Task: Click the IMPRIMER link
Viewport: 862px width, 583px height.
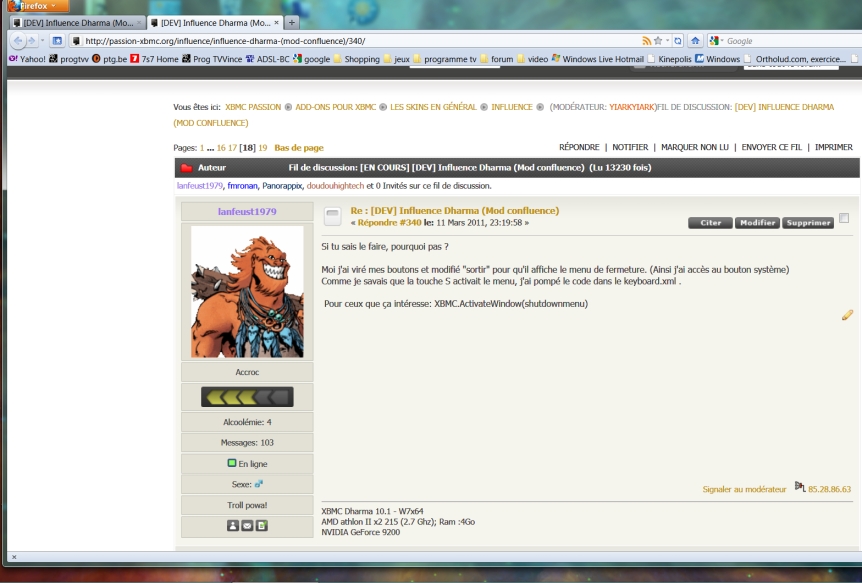Action: click(833, 147)
